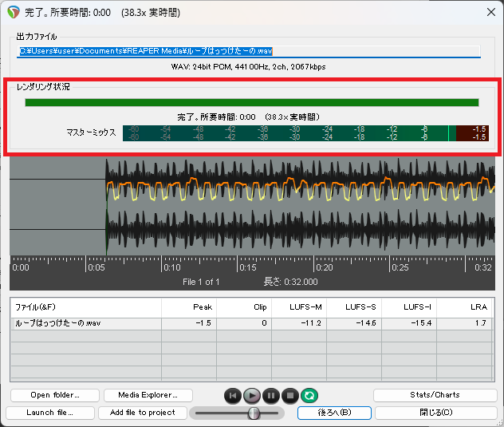Click the pause button
Image resolution: width=504 pixels, height=427 pixels.
click(271, 395)
